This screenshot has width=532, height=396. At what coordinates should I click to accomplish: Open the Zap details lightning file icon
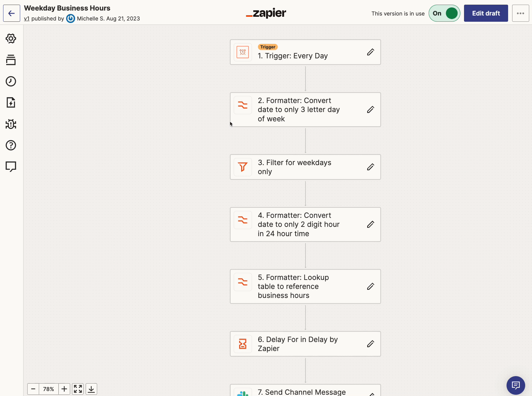[11, 102]
